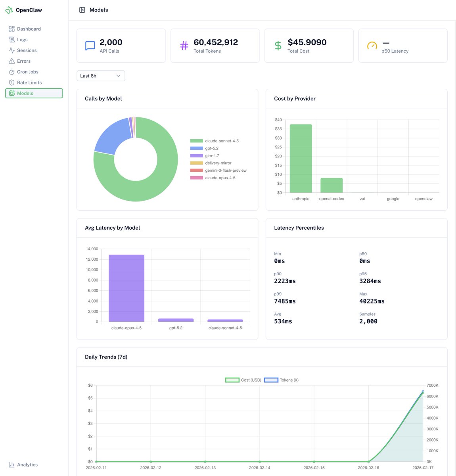This screenshot has height=476, width=456.
Task: Click the gauge icon on p50 Latency card
Action: point(372,45)
